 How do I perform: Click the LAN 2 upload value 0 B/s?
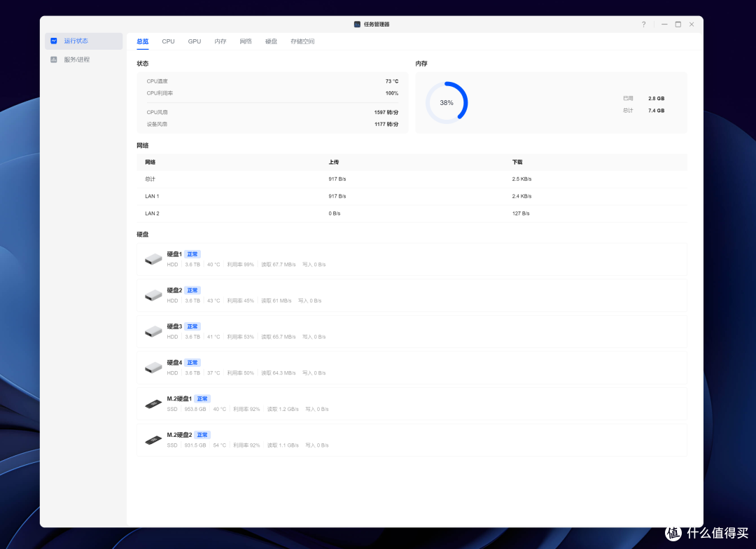click(x=335, y=214)
